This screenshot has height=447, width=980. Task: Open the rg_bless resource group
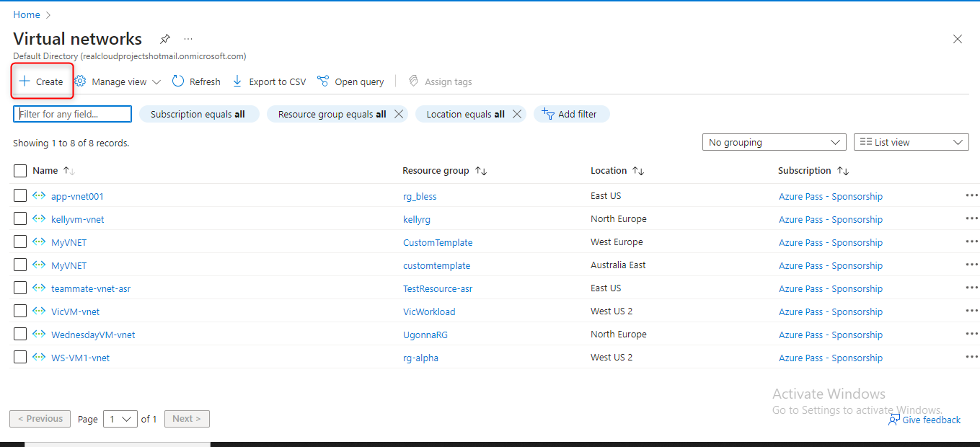[x=420, y=196]
